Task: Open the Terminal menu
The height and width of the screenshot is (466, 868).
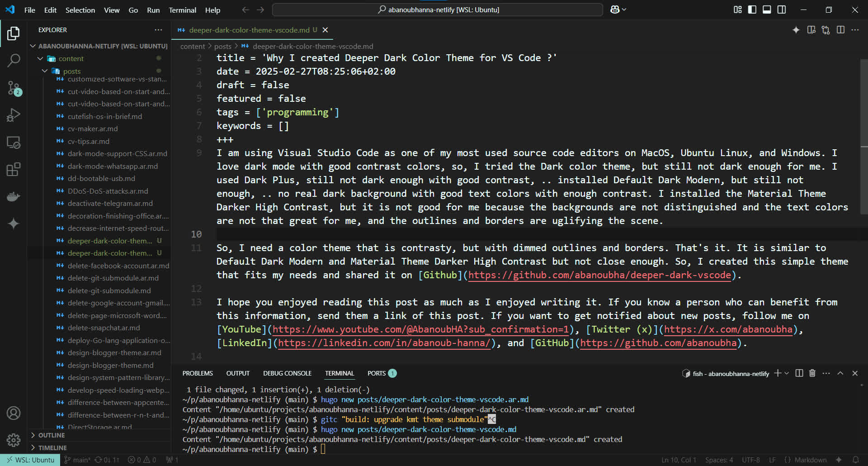Action: coord(182,10)
